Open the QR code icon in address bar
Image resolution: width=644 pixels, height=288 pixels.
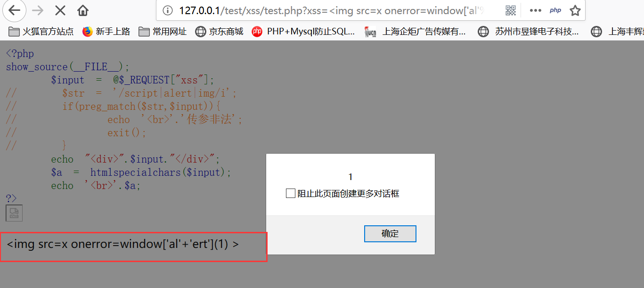(510, 10)
